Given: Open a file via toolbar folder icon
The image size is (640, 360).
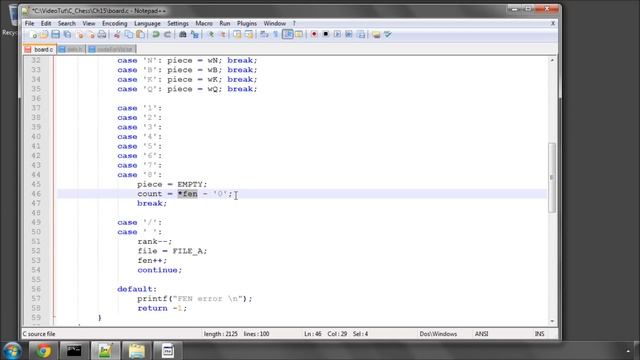Looking at the screenshot, I should click(44, 35).
